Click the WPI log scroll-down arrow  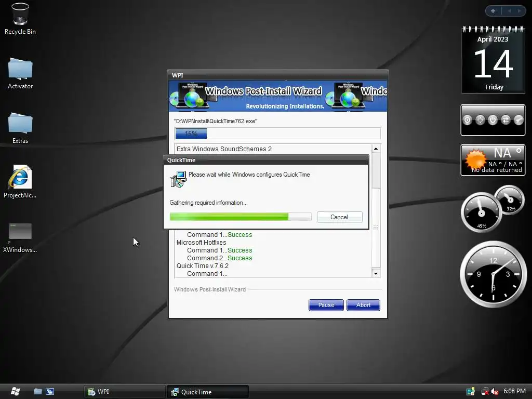pos(376,273)
